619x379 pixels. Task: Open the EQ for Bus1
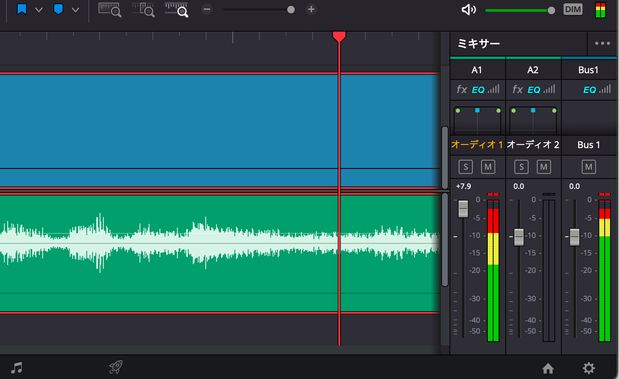[x=589, y=90]
